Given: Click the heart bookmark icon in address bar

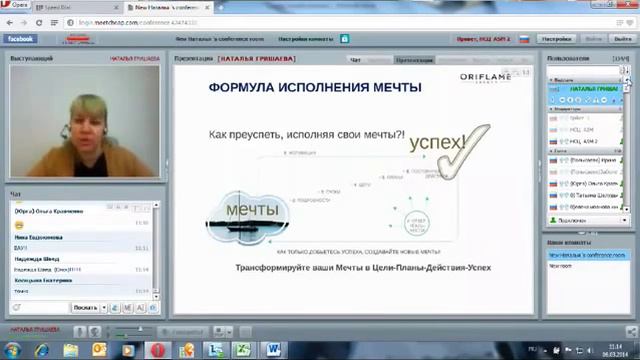Looking at the screenshot, I should click(631, 23).
